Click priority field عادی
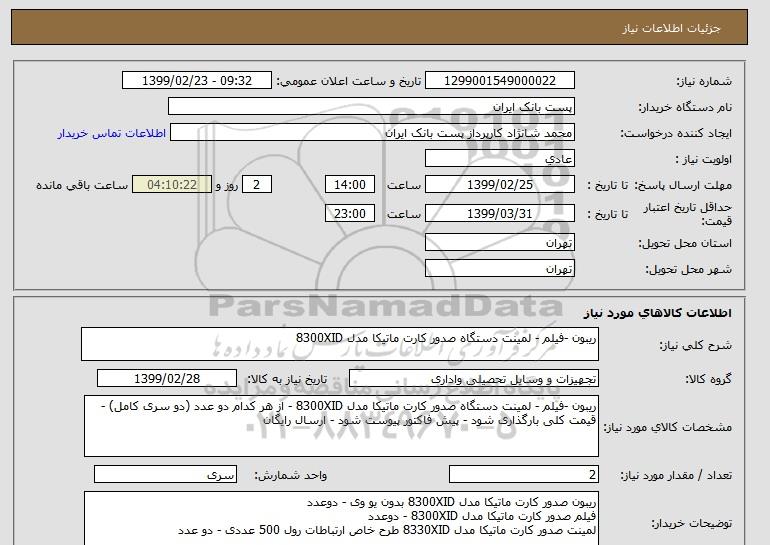Viewport: 770px width, 545px height. coord(499,159)
